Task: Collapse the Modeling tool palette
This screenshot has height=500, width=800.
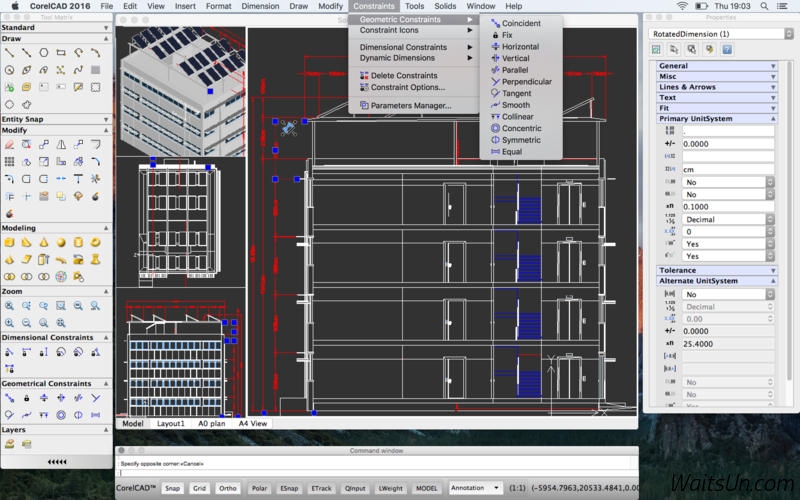Action: coord(56,228)
